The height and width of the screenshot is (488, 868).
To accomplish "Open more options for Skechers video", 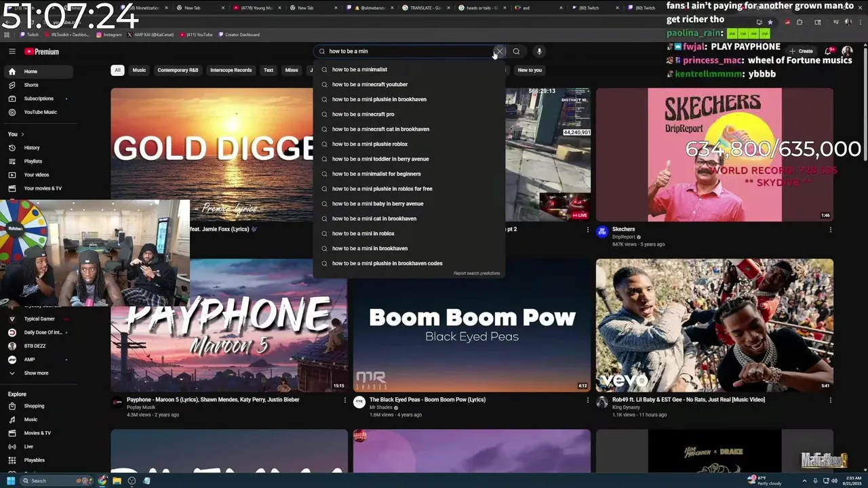I will [x=830, y=230].
